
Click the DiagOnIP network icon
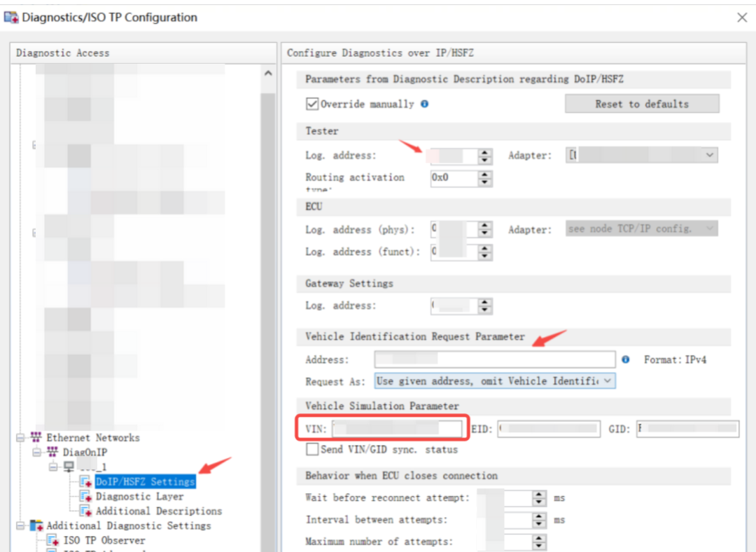click(x=52, y=452)
